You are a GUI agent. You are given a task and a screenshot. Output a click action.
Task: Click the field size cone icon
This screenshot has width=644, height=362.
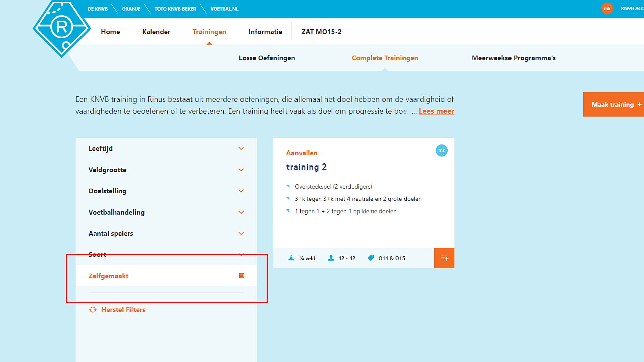pyautogui.click(x=291, y=258)
